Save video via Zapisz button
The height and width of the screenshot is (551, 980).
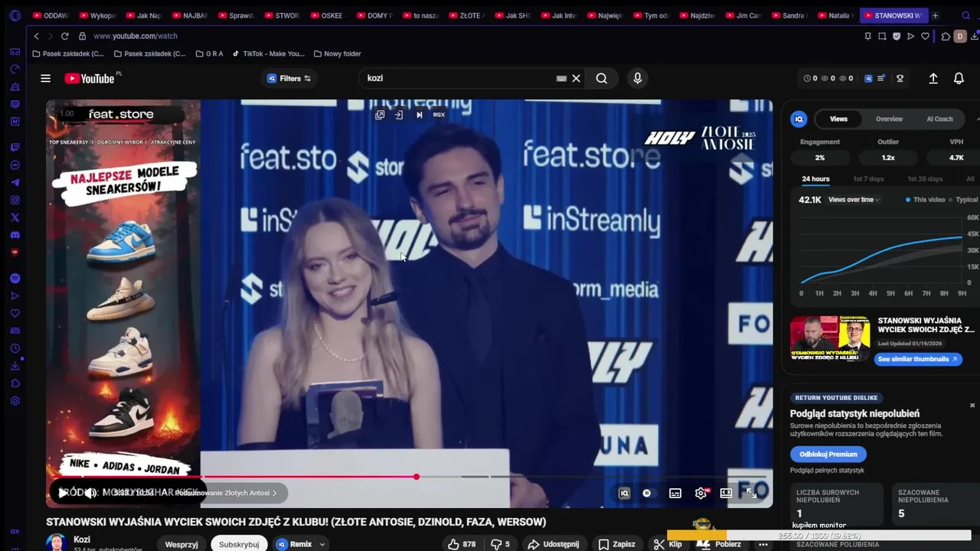(x=617, y=544)
